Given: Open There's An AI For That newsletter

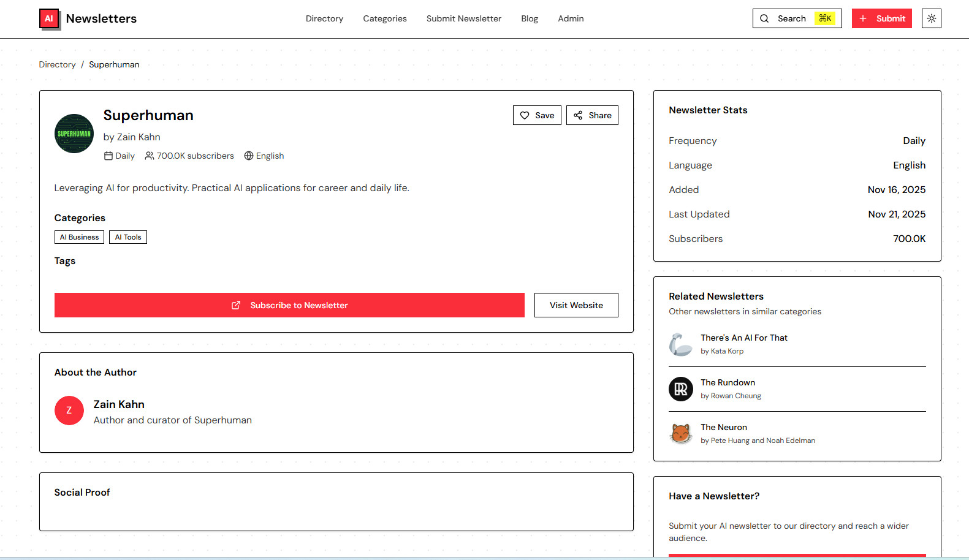Looking at the screenshot, I should (x=744, y=338).
